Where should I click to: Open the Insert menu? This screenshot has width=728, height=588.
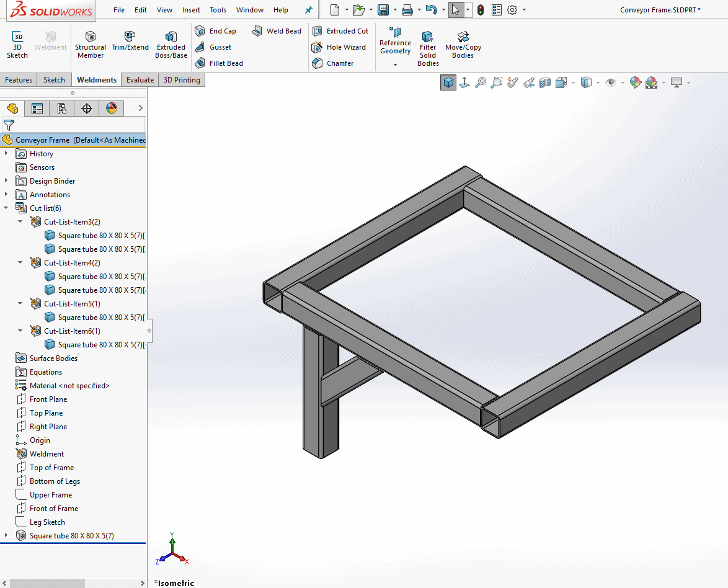(x=191, y=10)
